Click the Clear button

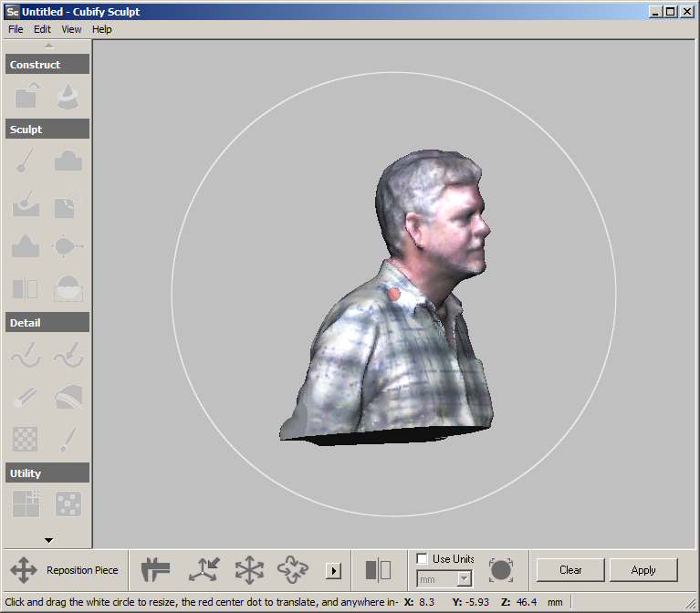click(x=570, y=570)
